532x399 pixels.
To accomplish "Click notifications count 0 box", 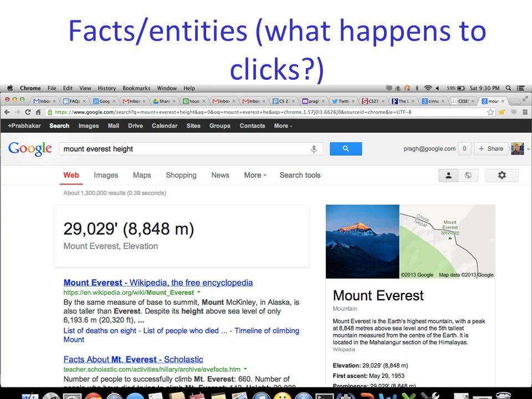I will (464, 149).
